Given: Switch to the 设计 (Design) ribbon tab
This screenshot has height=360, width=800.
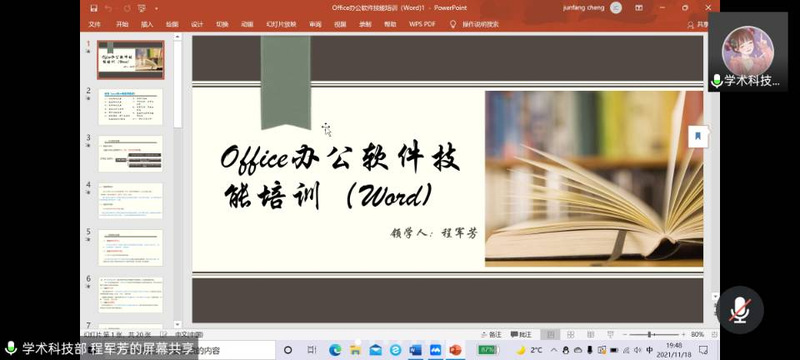Looking at the screenshot, I should coord(197,24).
